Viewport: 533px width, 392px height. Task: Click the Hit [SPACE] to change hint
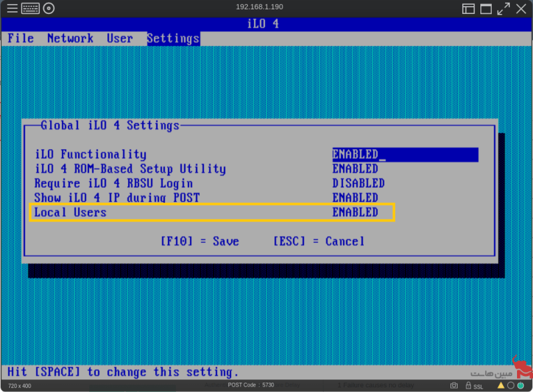click(123, 372)
